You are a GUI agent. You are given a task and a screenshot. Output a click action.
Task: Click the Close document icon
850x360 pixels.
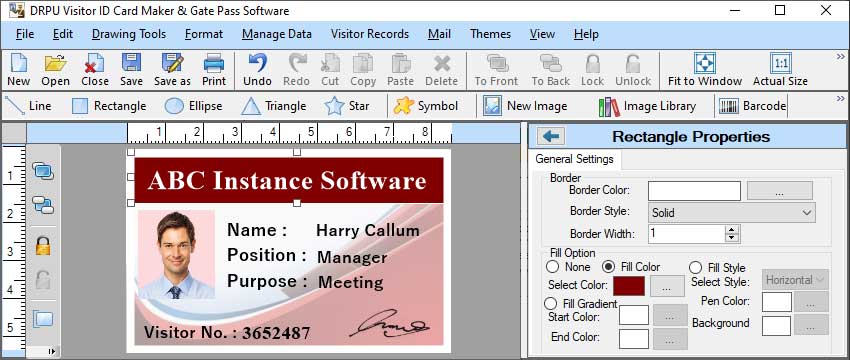coord(95,63)
